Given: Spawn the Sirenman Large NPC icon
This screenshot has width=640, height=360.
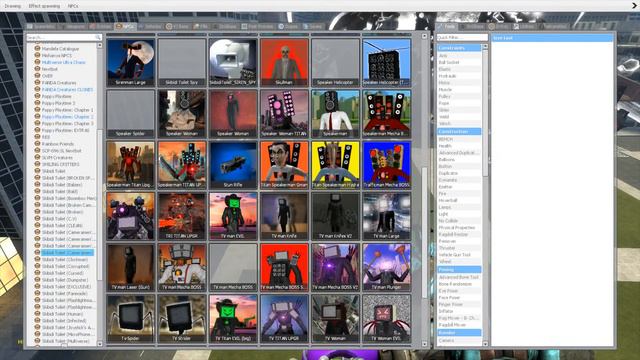Looking at the screenshot, I should [131, 62].
